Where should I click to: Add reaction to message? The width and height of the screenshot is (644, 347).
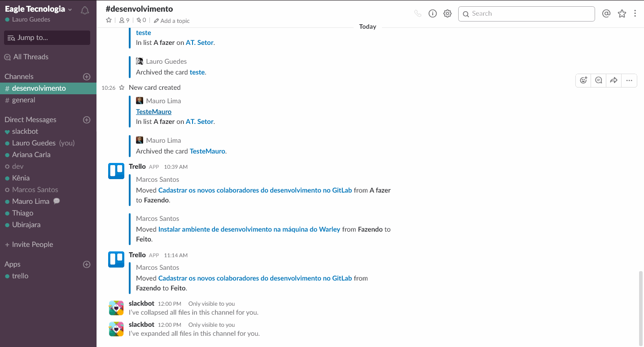(x=583, y=80)
